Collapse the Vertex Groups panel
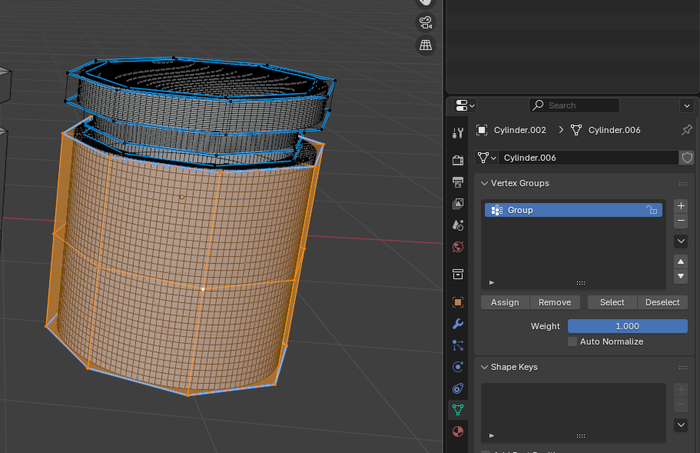 [x=484, y=183]
